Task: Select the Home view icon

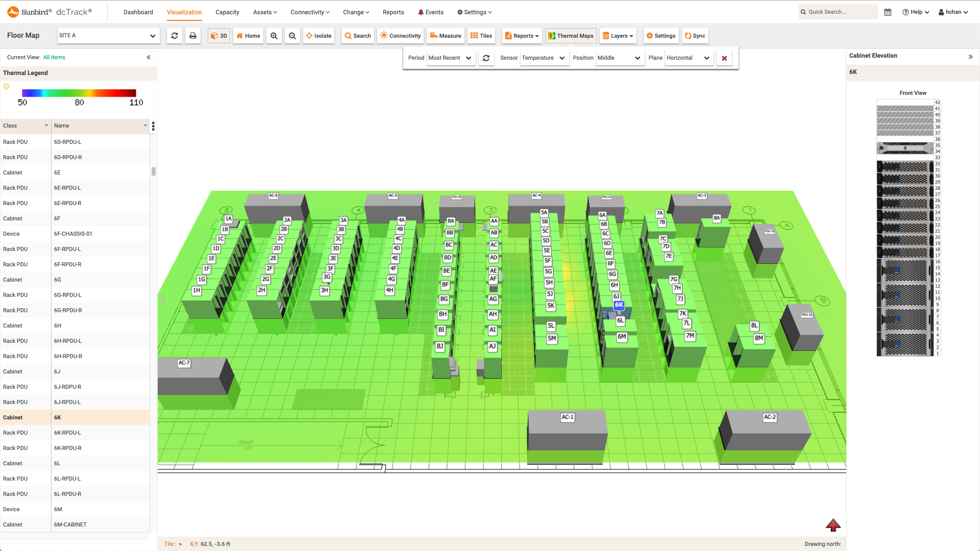Action: (248, 36)
